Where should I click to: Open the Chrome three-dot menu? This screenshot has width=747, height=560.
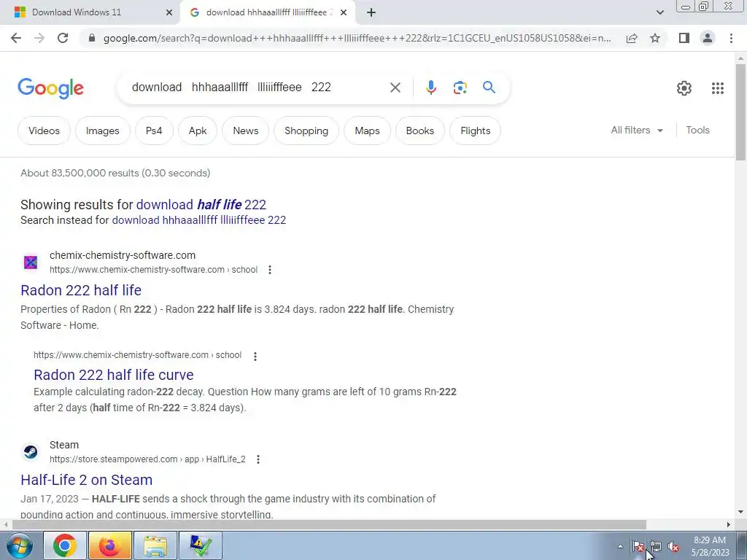click(731, 38)
